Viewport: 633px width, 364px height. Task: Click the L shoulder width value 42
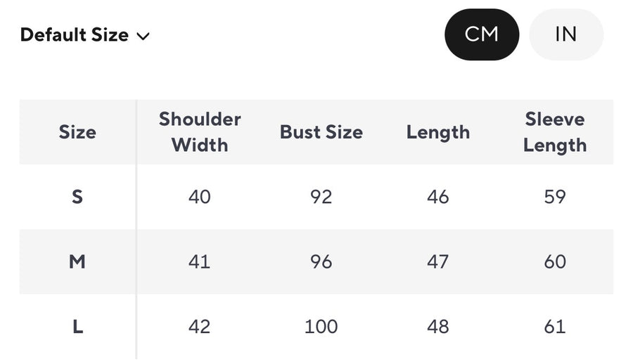(x=200, y=327)
